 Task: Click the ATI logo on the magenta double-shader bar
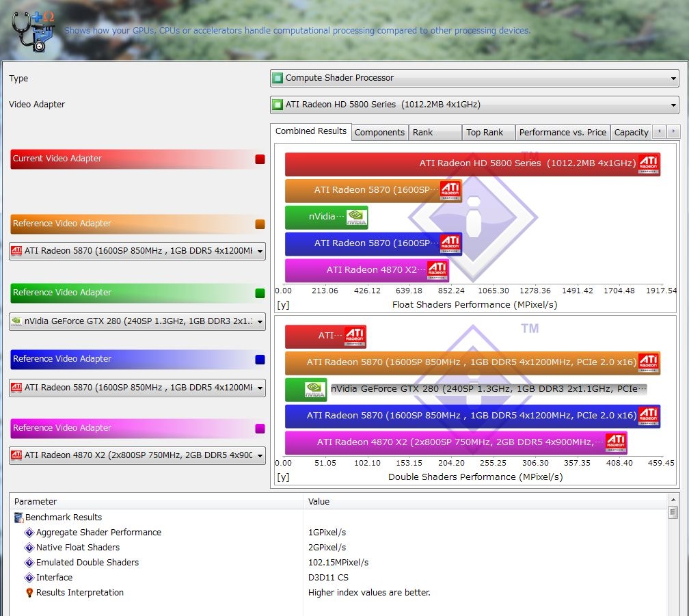click(x=616, y=442)
